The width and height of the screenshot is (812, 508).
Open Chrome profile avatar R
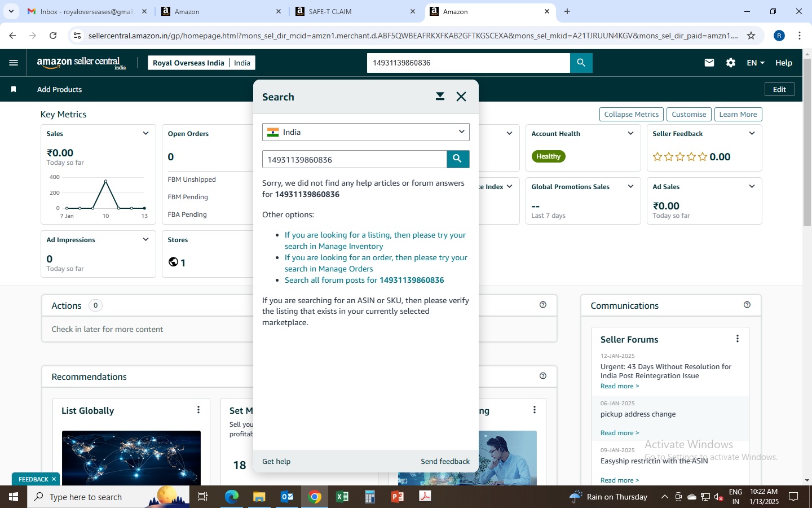click(x=779, y=36)
